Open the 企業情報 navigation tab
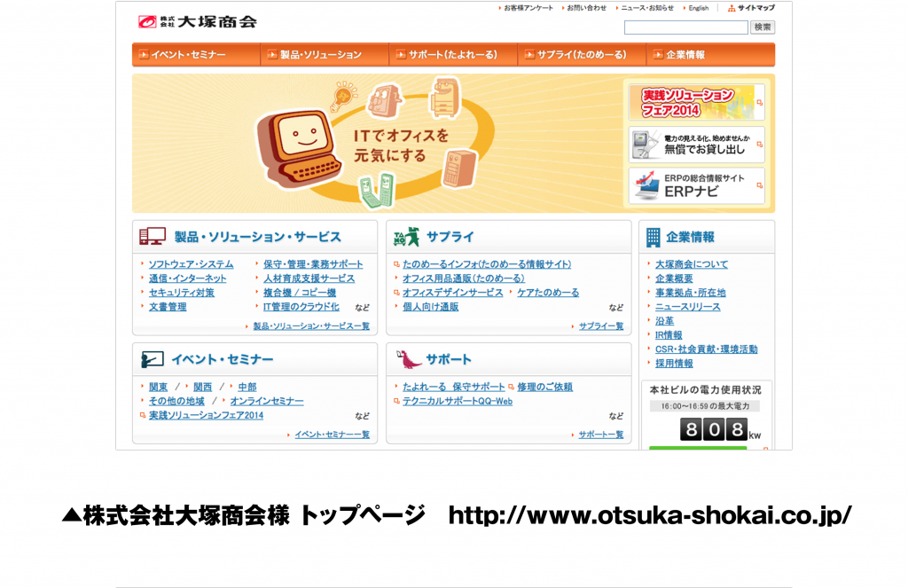908x588 pixels. point(710,55)
